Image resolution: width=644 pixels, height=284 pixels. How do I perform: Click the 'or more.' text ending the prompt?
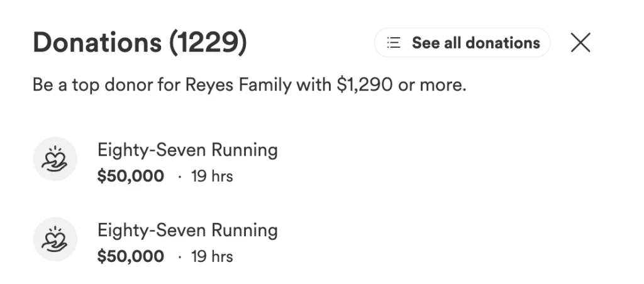click(433, 84)
